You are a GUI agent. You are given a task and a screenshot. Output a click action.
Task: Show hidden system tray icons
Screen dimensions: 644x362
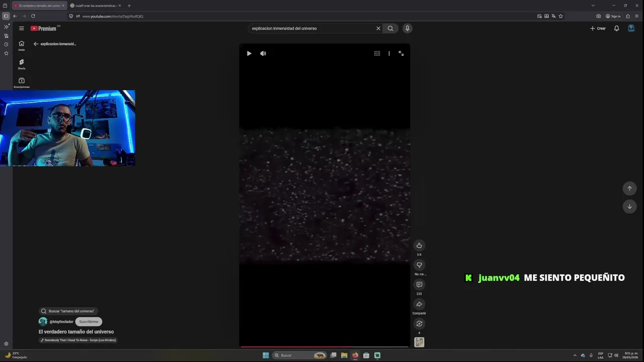(575, 355)
